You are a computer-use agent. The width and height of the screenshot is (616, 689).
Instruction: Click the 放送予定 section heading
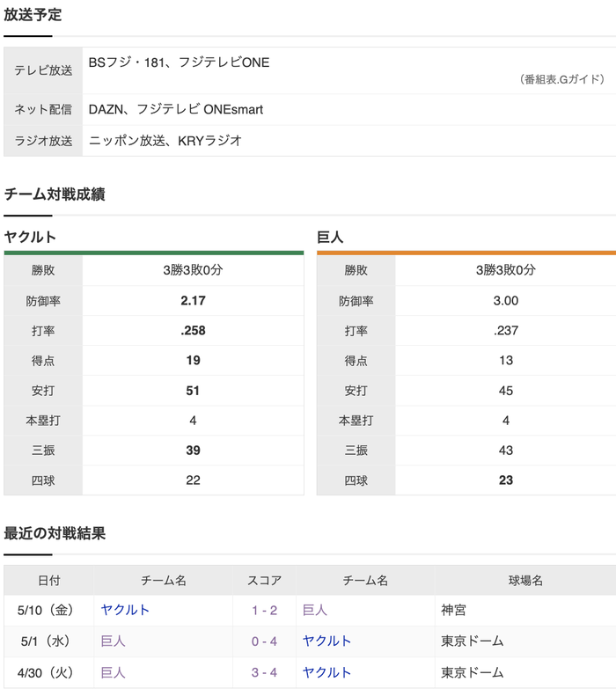(x=33, y=14)
